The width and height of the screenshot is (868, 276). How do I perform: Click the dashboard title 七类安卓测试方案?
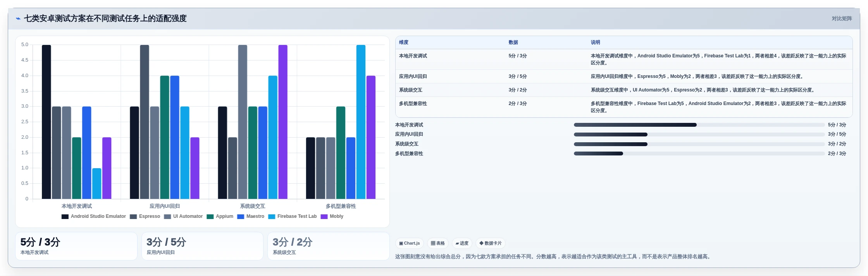tap(105, 19)
